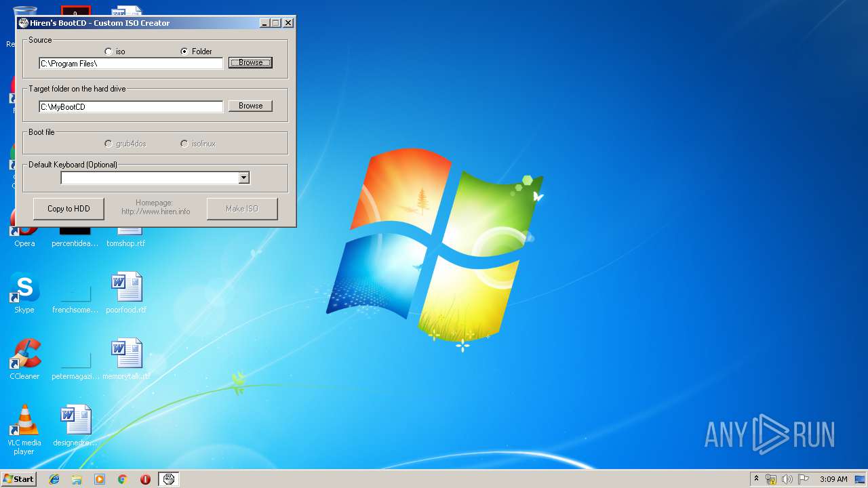868x488 pixels.
Task: Launch Opera from the taskbar
Action: (145, 479)
